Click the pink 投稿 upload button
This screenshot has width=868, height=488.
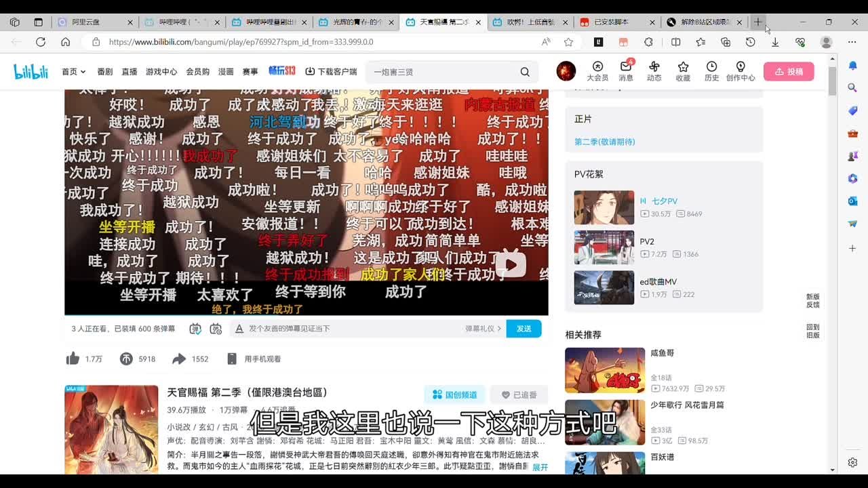pyautogui.click(x=789, y=71)
